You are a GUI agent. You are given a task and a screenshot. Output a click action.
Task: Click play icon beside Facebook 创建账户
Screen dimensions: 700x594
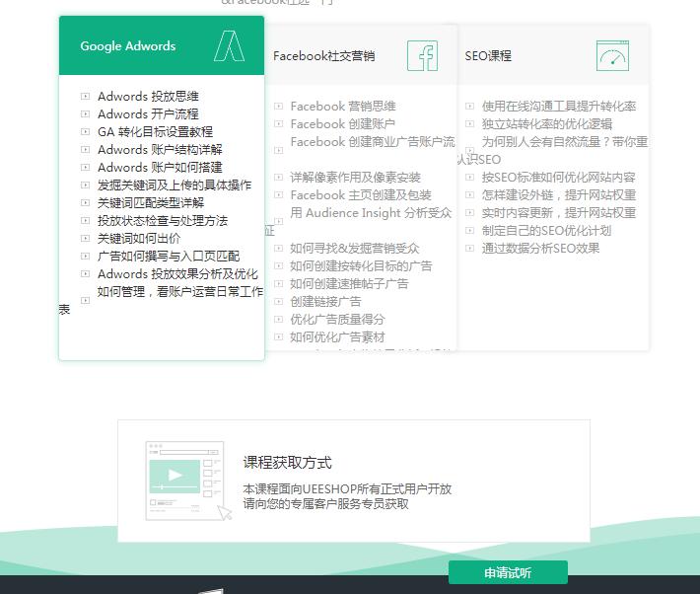pos(279,123)
